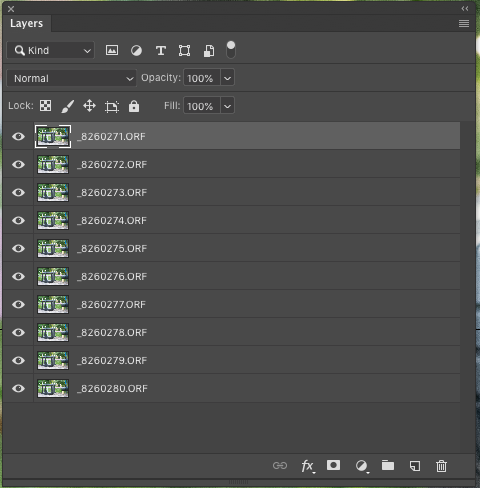This screenshot has height=488, width=480.
Task: Select layer name _8260274.ORF
Action: (x=112, y=220)
